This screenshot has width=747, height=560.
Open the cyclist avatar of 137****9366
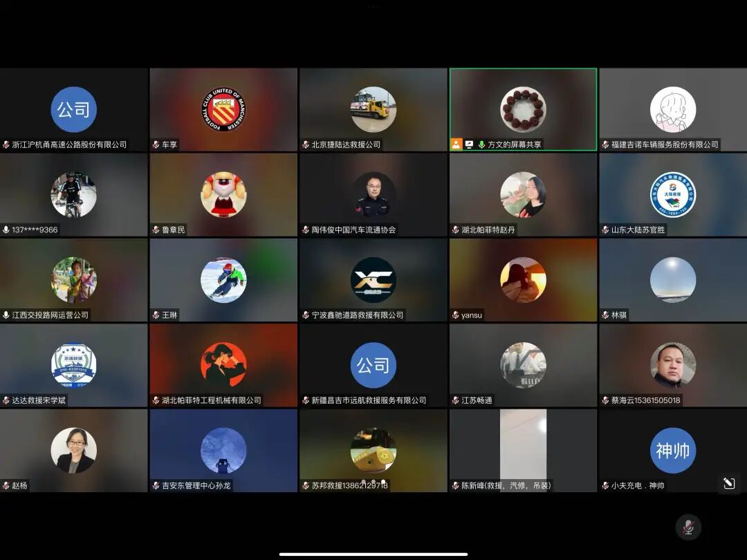pyautogui.click(x=74, y=195)
